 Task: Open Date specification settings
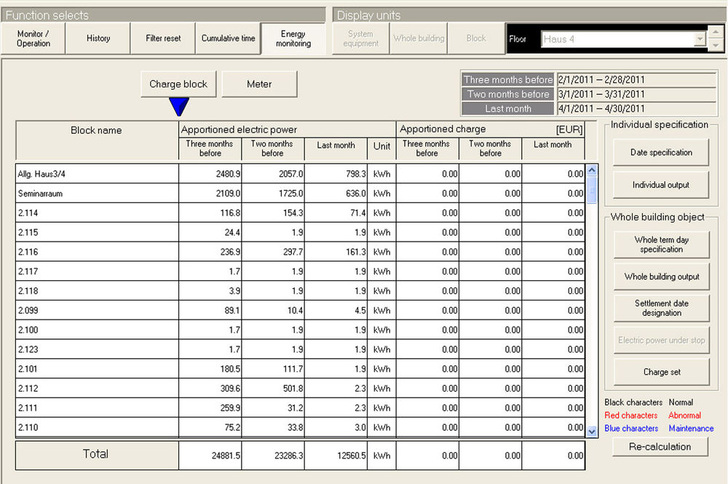(x=660, y=152)
